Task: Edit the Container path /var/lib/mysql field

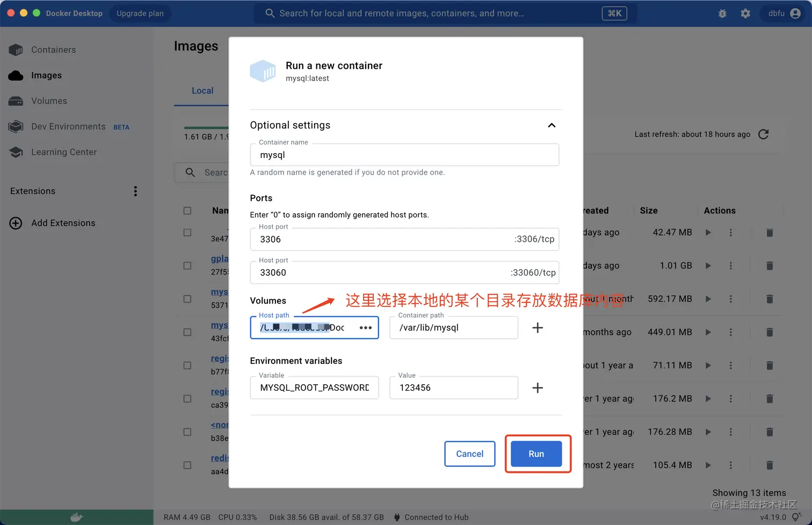Action: pos(454,328)
